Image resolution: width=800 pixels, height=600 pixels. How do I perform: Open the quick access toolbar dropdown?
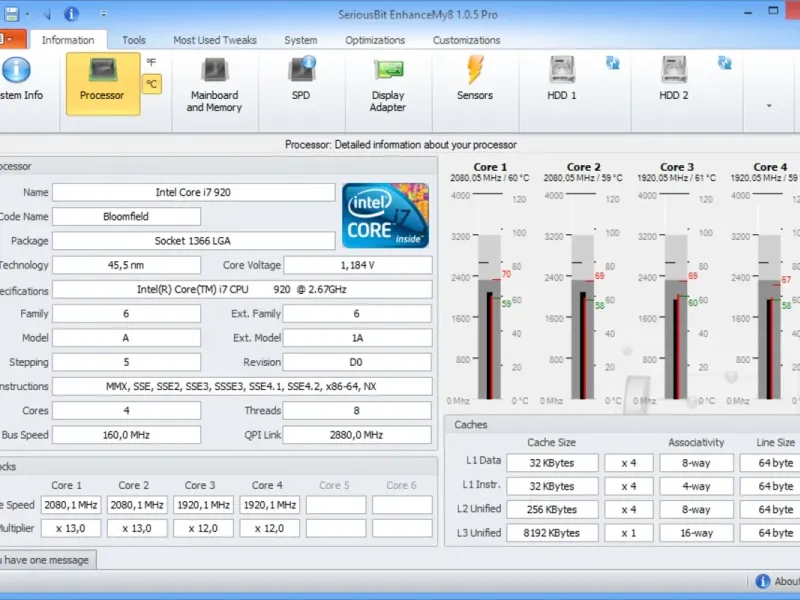click(104, 14)
